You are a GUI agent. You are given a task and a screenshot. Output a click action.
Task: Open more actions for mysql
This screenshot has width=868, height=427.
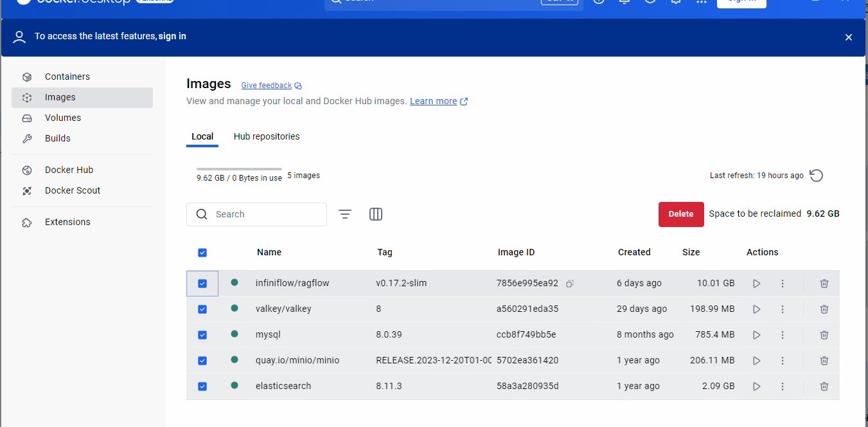coord(783,335)
